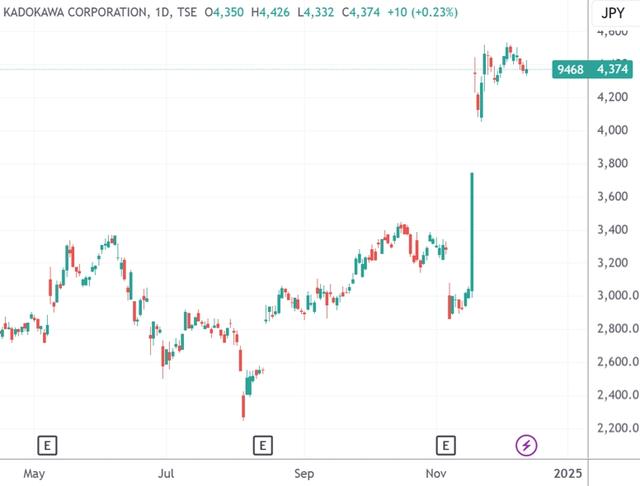This screenshot has height=486, width=640.
Task: Click the 4,000 level on price scale
Action: (x=611, y=130)
